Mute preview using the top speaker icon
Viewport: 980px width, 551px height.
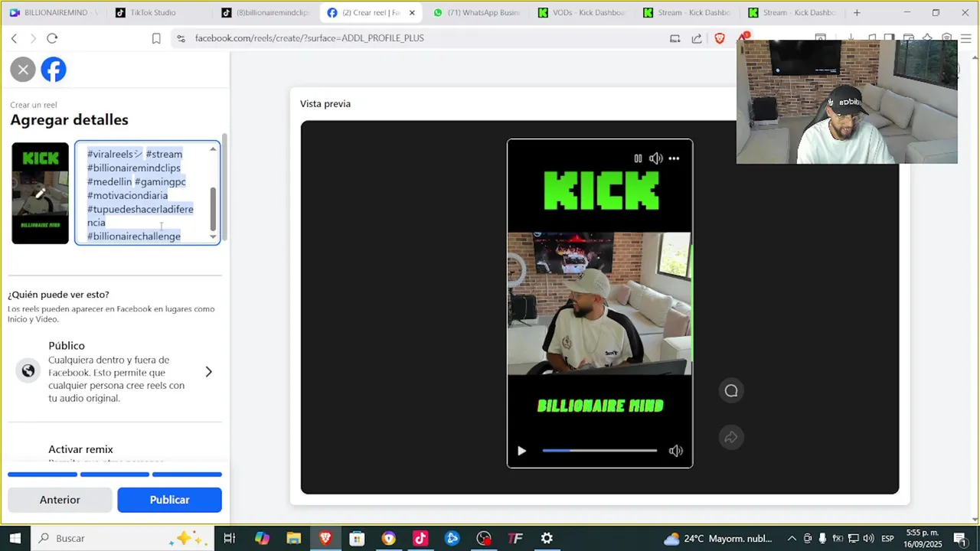[x=656, y=158]
